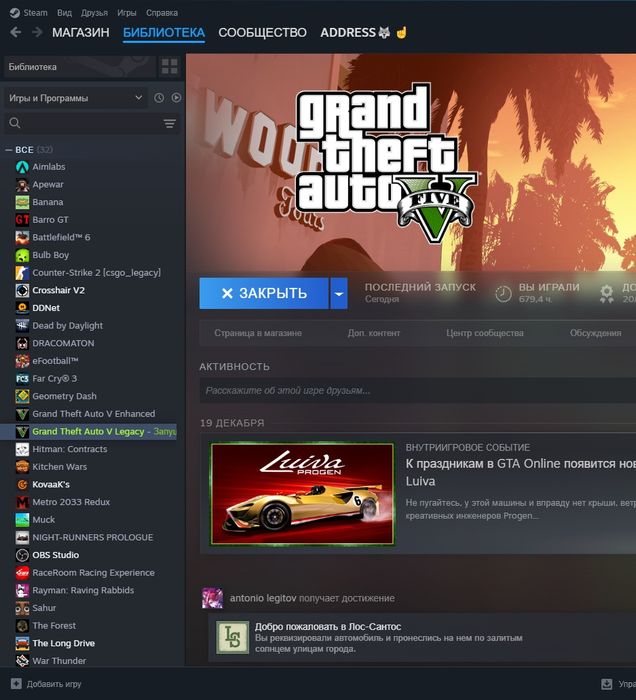
Task: Click the Steam logo icon in the menu bar
Action: click(15, 12)
